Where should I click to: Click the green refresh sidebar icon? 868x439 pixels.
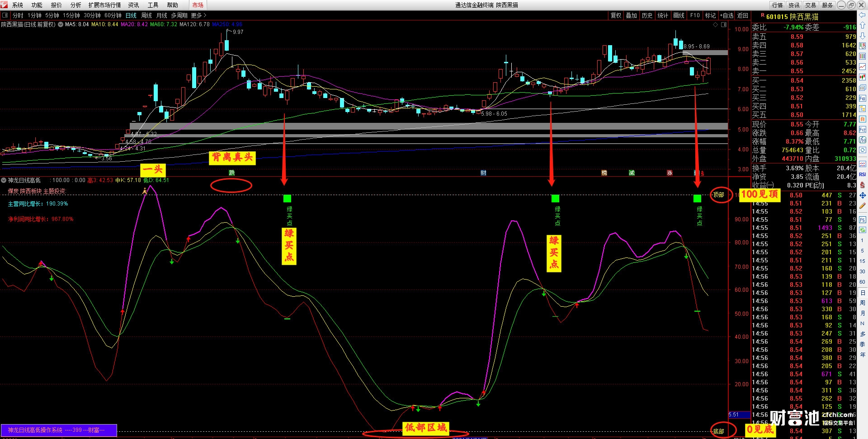pos(863,230)
